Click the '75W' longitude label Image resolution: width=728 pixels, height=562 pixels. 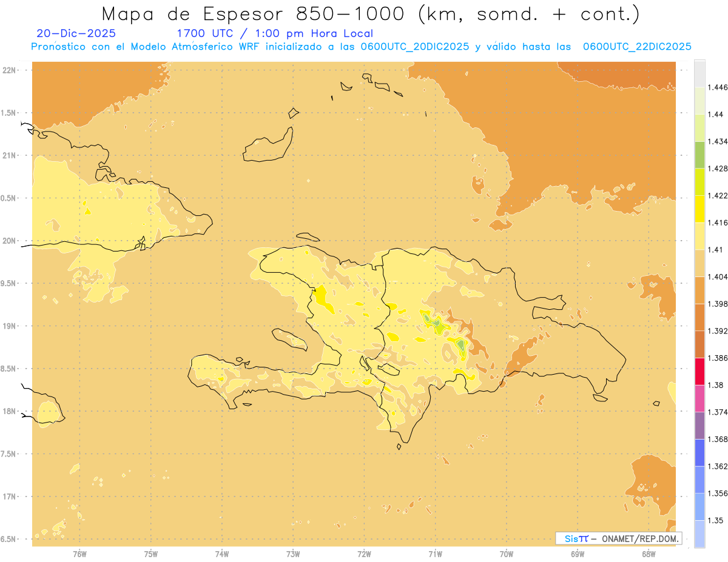click(150, 554)
